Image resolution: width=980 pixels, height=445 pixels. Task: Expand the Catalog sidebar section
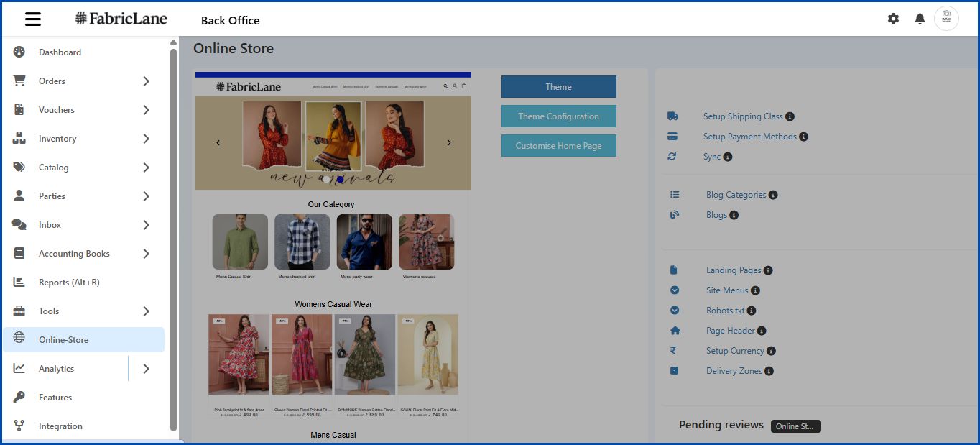click(147, 167)
